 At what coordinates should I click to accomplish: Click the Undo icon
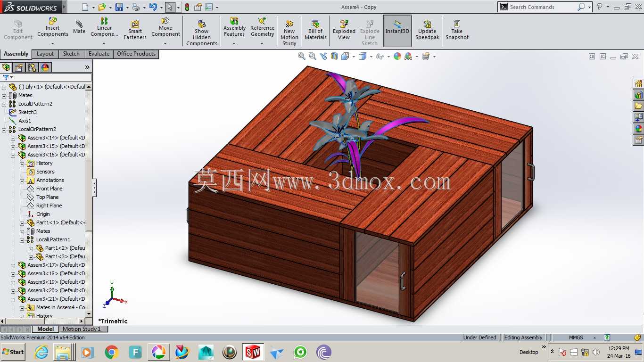tap(153, 7)
